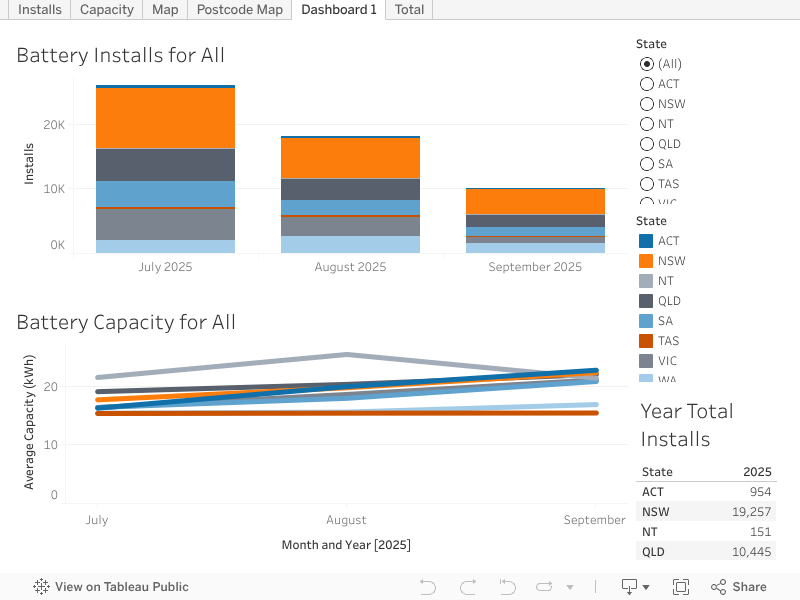
Task: Click the orange NSW segment in July bar
Action: pyautogui.click(x=165, y=118)
